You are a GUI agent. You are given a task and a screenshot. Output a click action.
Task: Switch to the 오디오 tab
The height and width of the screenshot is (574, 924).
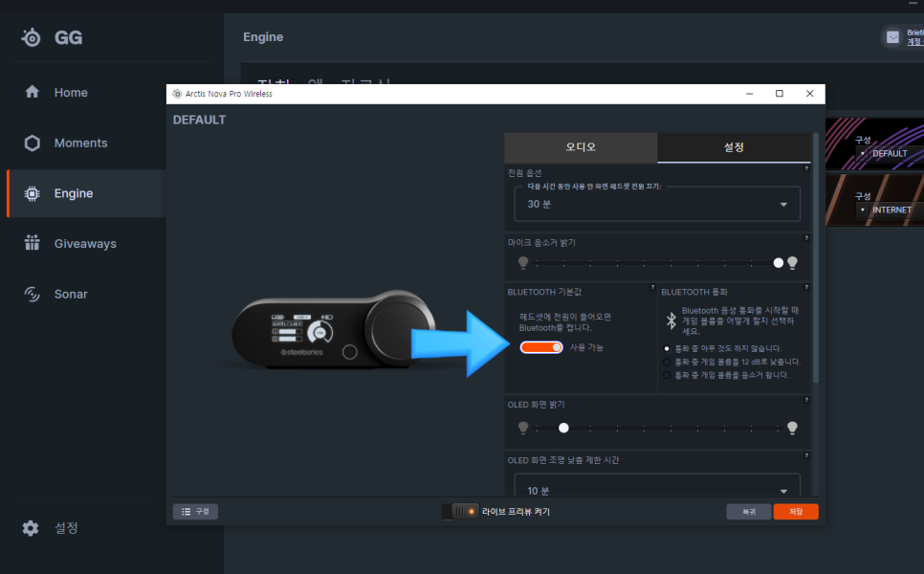[x=581, y=147]
